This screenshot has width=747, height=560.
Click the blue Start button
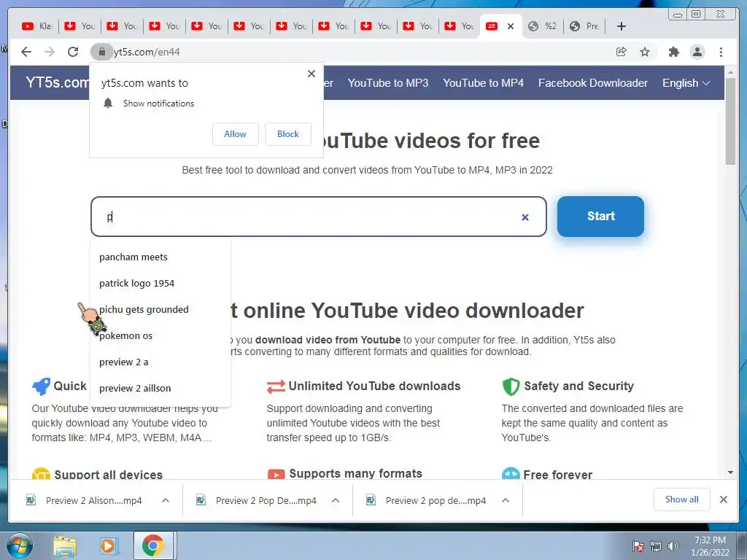coord(600,216)
